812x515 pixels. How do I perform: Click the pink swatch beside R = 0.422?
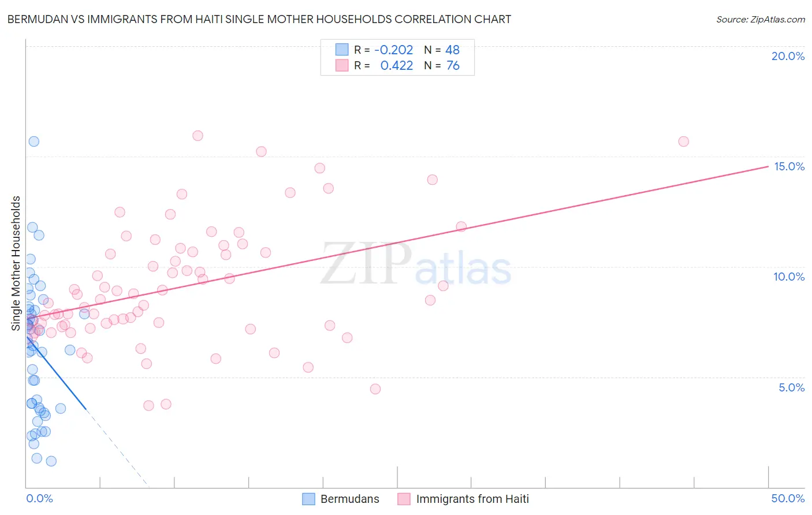click(342, 65)
